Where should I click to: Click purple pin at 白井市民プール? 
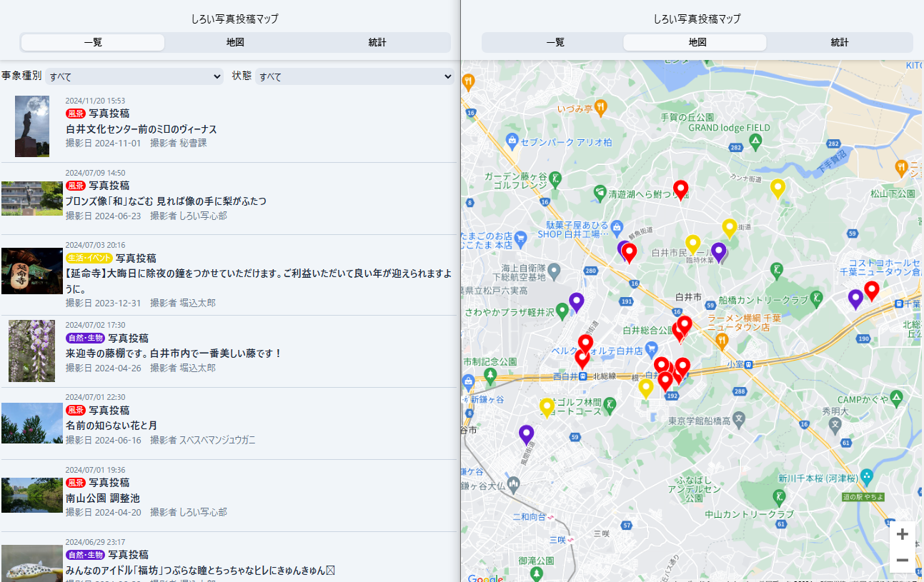coord(718,252)
